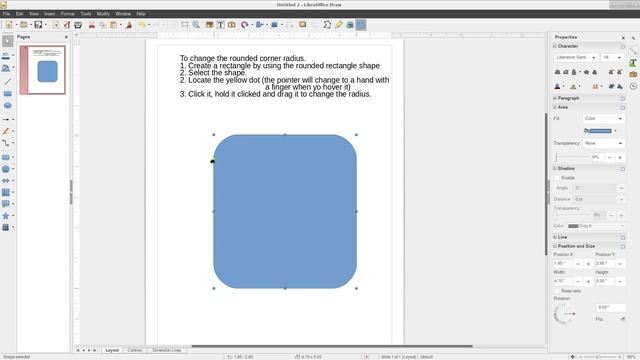
Task: Click the New document icon in toolbar
Action: [x=9, y=25]
